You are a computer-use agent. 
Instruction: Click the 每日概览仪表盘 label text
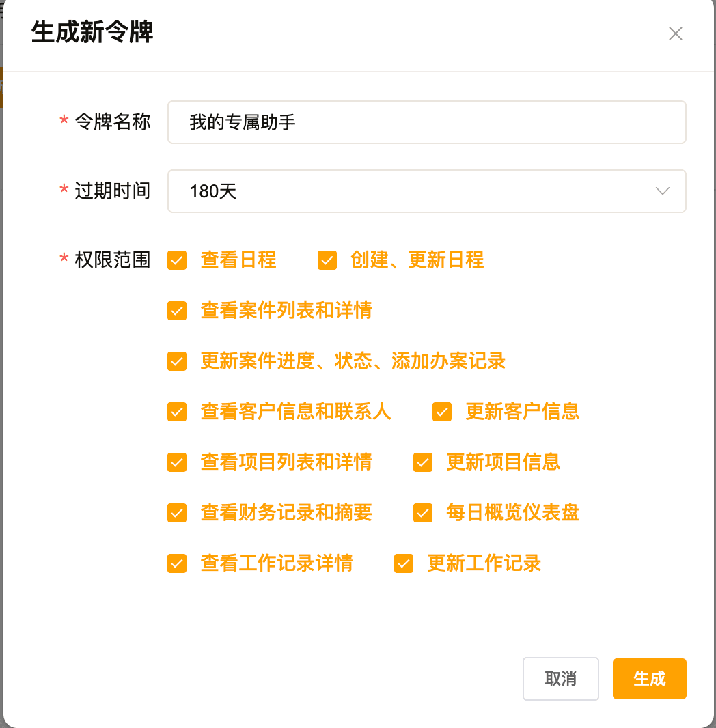pyautogui.click(x=512, y=513)
